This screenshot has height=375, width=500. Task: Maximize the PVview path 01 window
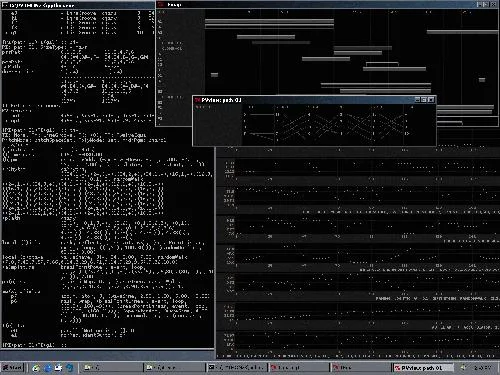click(x=424, y=100)
